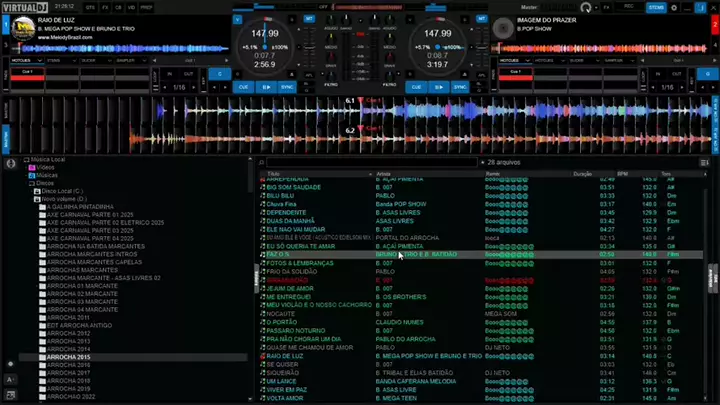Click left deck previous cue arrow
720x405 pixels.
[154, 61]
